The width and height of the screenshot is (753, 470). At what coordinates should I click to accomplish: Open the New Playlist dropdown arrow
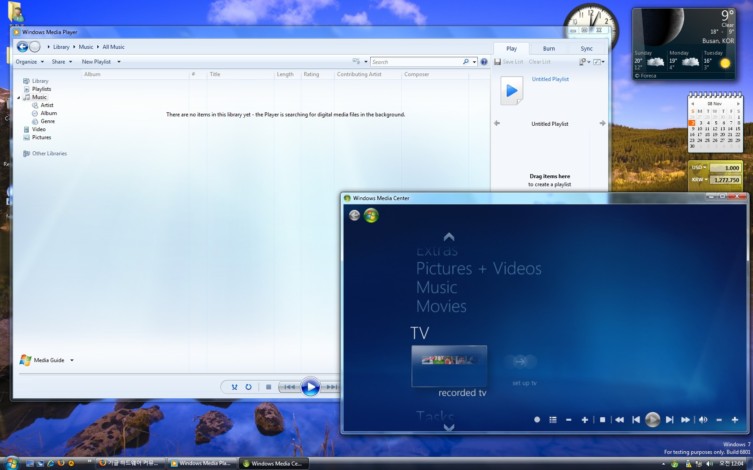click(x=119, y=62)
